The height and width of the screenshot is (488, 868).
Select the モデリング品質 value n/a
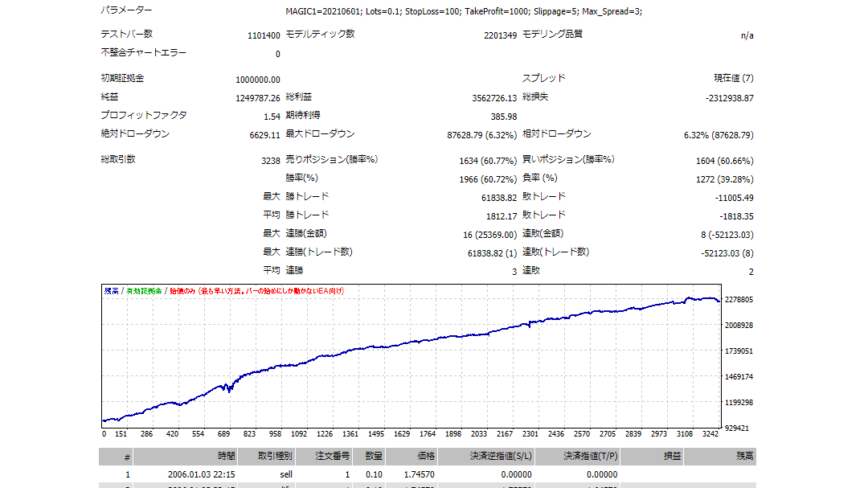pyautogui.click(x=747, y=35)
